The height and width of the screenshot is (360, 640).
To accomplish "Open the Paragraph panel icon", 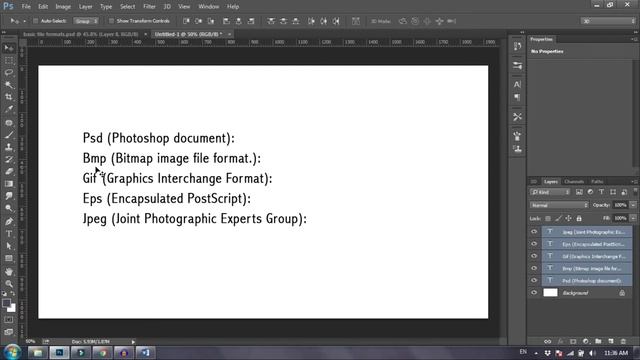I will [x=517, y=97].
